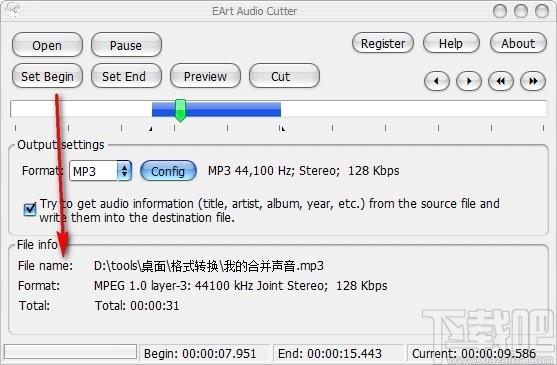Pause the audio playback
Screen dimensions: 557x365
[x=126, y=45]
